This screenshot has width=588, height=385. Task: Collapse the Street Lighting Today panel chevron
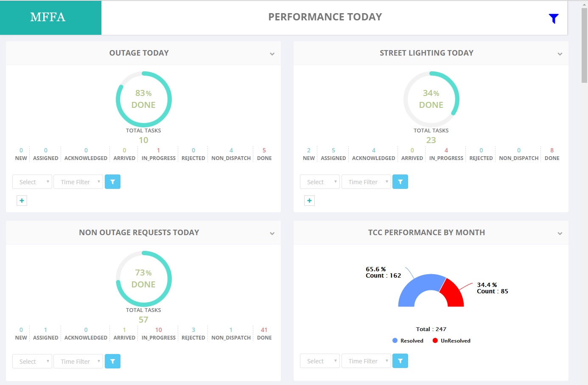[560, 54]
